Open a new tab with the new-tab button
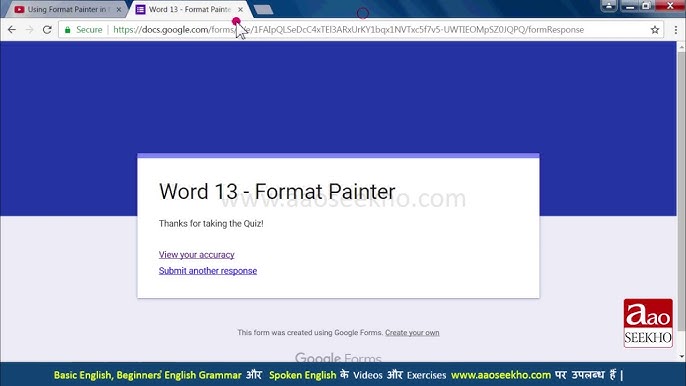 tap(263, 10)
